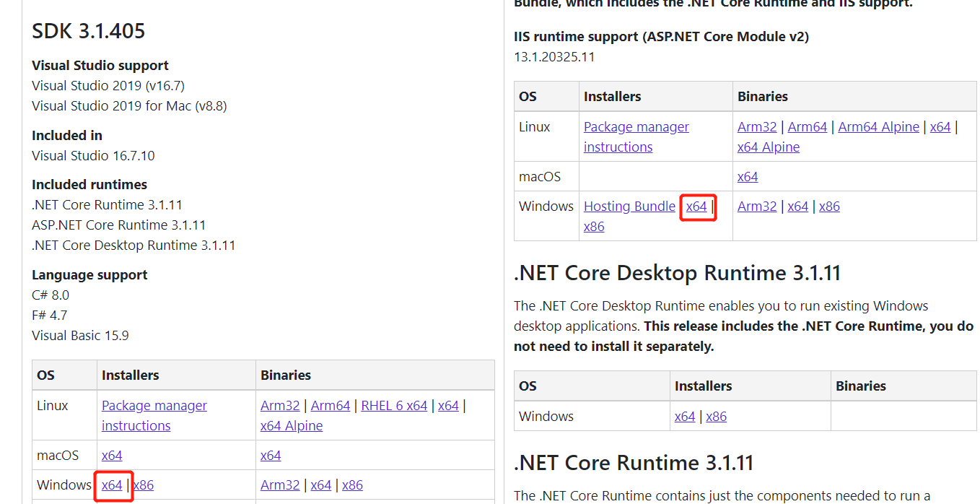
Task: Click the 'Language support' label
Action: [x=89, y=274]
